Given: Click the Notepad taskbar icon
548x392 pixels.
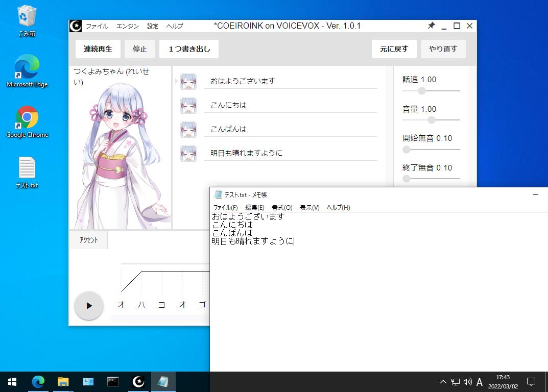Looking at the screenshot, I should point(163,382).
